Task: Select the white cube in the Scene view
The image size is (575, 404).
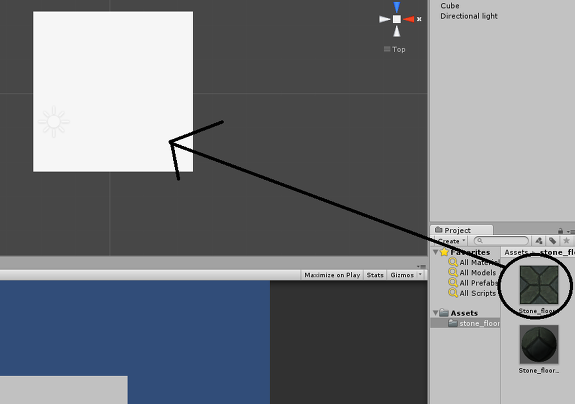Action: (x=113, y=91)
